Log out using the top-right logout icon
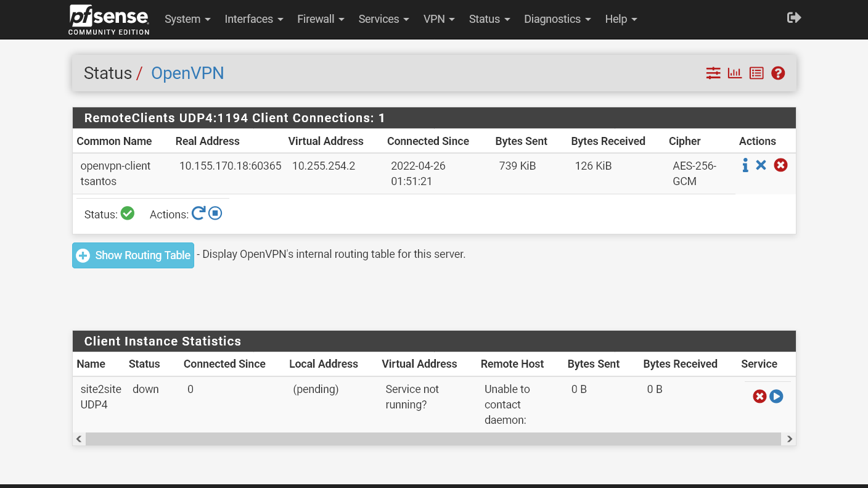 793,17
